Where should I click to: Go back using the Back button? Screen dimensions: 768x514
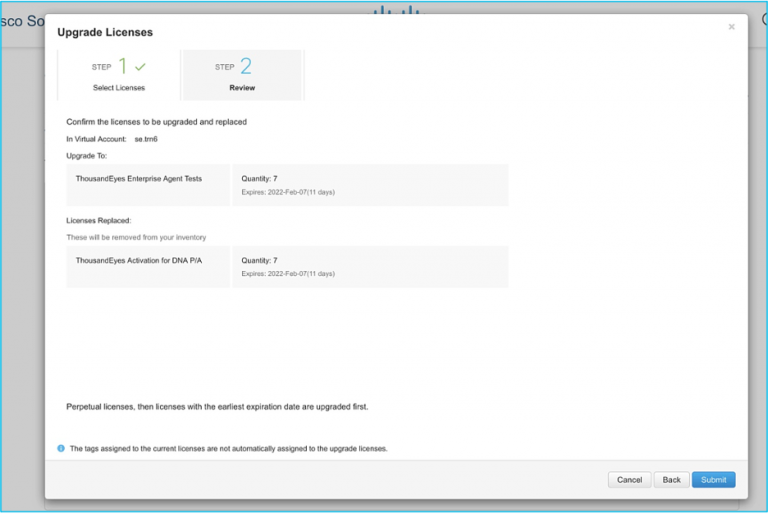click(671, 480)
